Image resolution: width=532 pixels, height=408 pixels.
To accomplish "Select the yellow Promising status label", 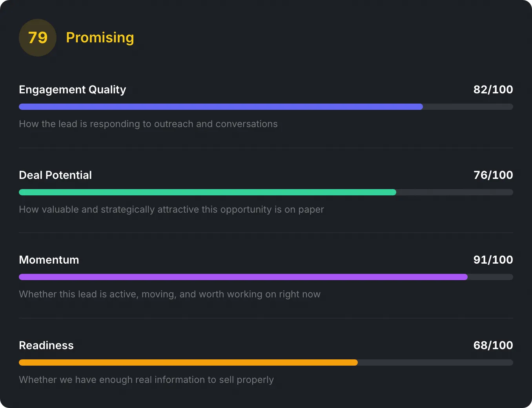I will pyautogui.click(x=100, y=38).
